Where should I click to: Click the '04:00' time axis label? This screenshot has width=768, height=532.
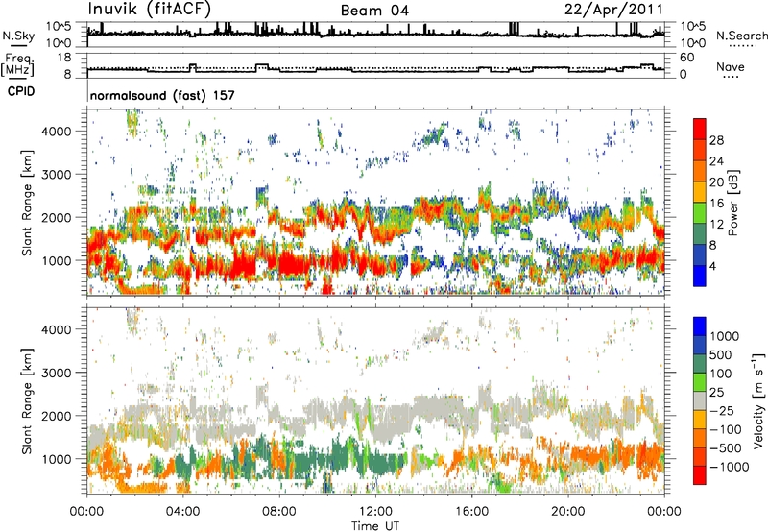pyautogui.click(x=182, y=512)
